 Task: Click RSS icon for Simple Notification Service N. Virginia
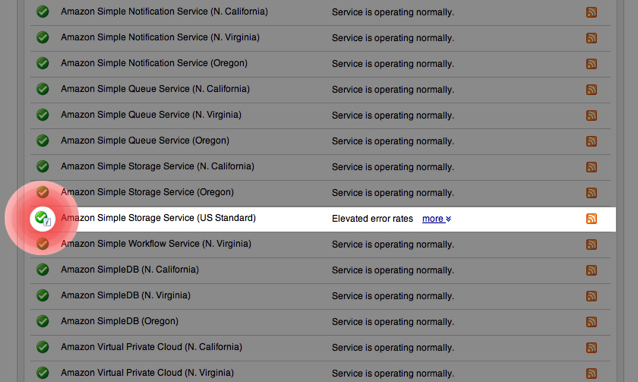[x=591, y=38]
